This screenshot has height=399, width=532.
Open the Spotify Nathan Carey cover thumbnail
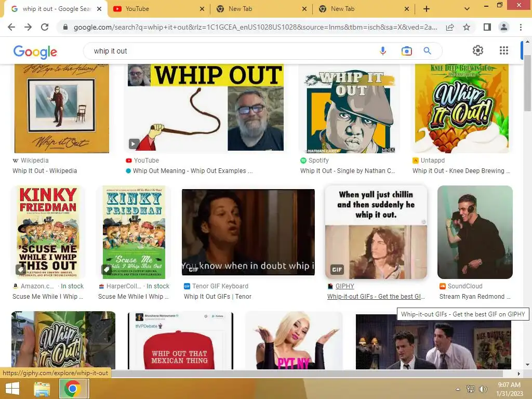click(351, 109)
